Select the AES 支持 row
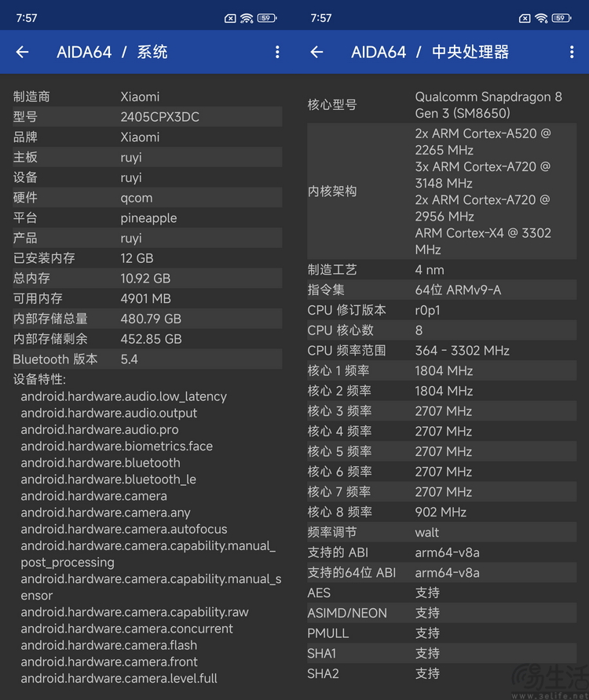Screen dimensions: 589x700 [x=442, y=592]
